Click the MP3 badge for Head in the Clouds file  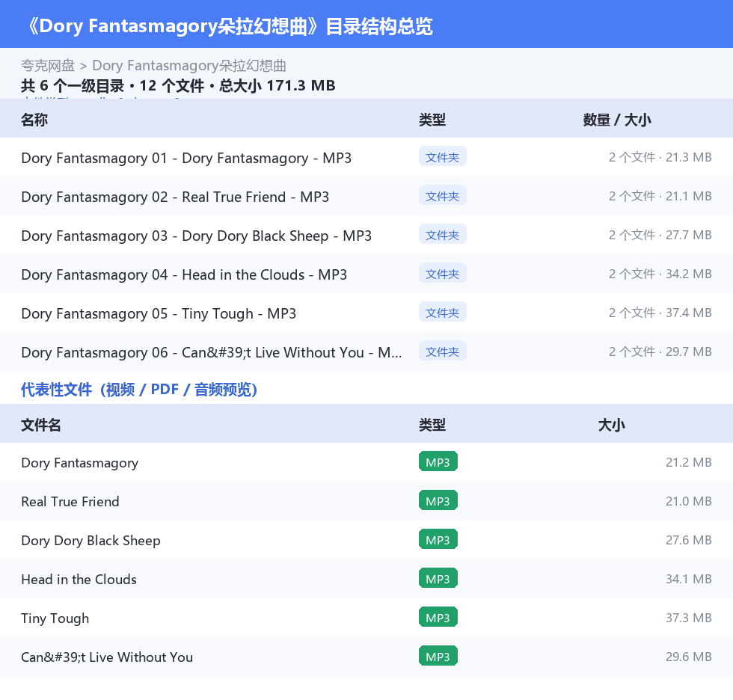pyautogui.click(x=438, y=578)
